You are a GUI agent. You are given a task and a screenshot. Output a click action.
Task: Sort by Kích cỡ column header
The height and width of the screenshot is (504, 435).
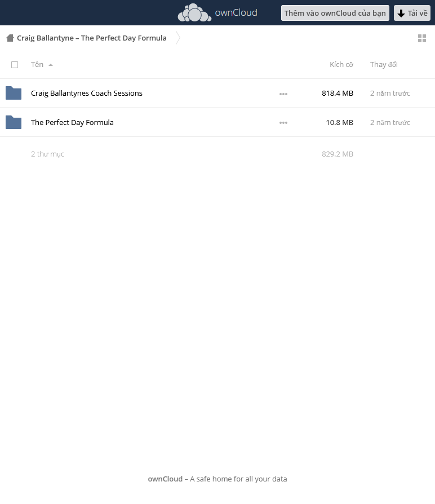pos(341,65)
